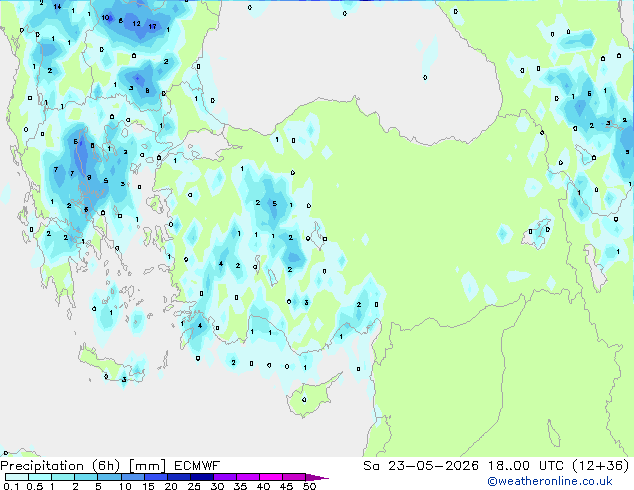Click the above-50 arrow tip of legend
The height and width of the screenshot is (490, 634).
317,477
